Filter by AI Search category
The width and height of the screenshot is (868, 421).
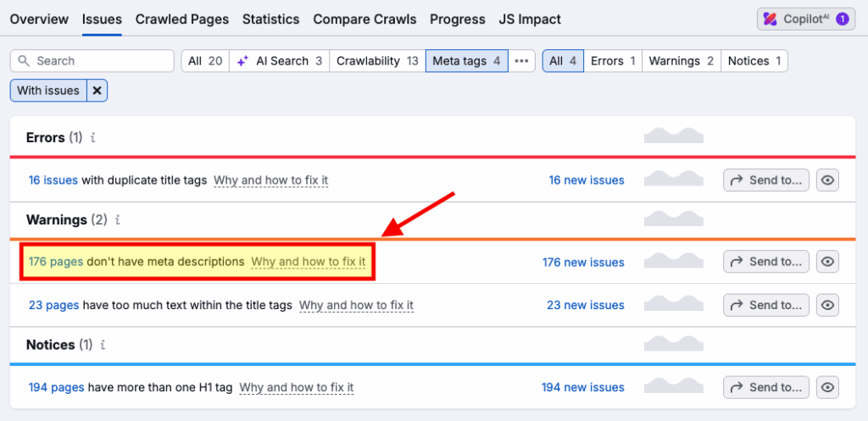(x=279, y=61)
